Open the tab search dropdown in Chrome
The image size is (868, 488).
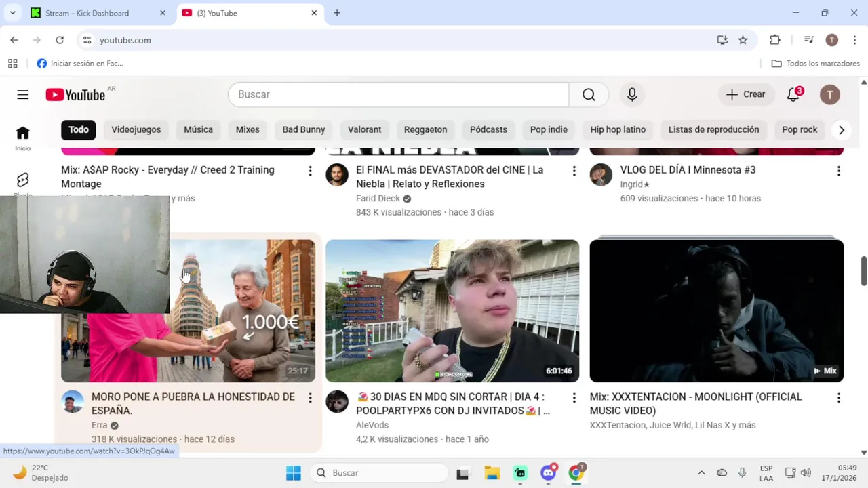pos(12,13)
